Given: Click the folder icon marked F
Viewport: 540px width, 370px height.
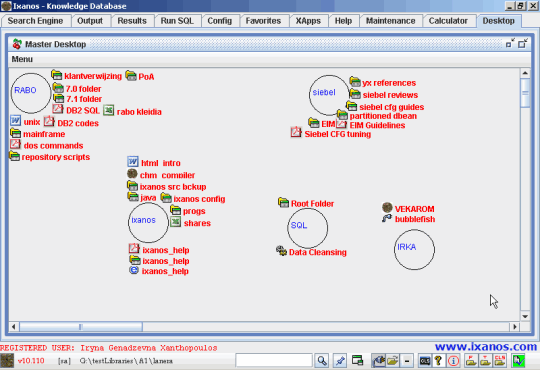Looking at the screenshot, I should coord(471,361).
